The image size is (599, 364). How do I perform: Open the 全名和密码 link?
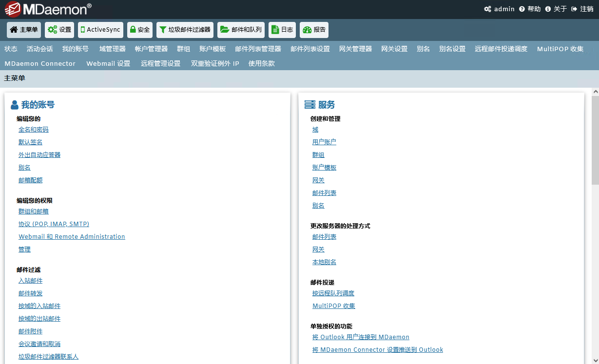point(33,129)
